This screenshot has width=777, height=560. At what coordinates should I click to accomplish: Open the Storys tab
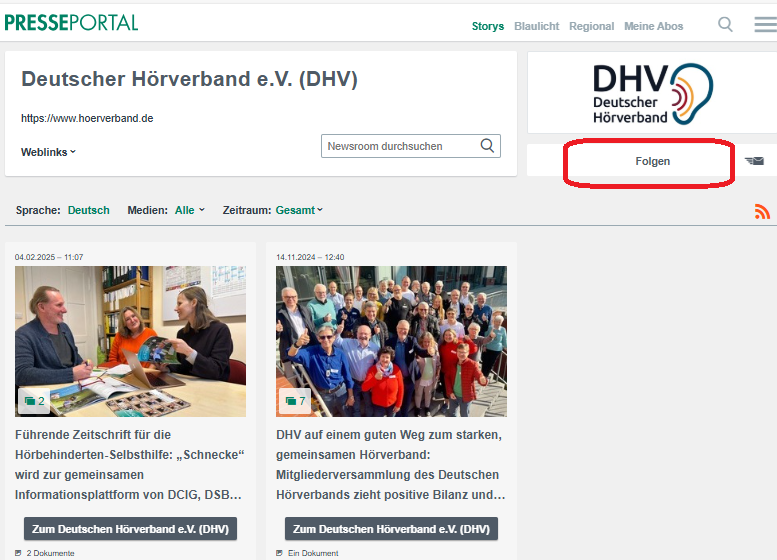coord(488,26)
